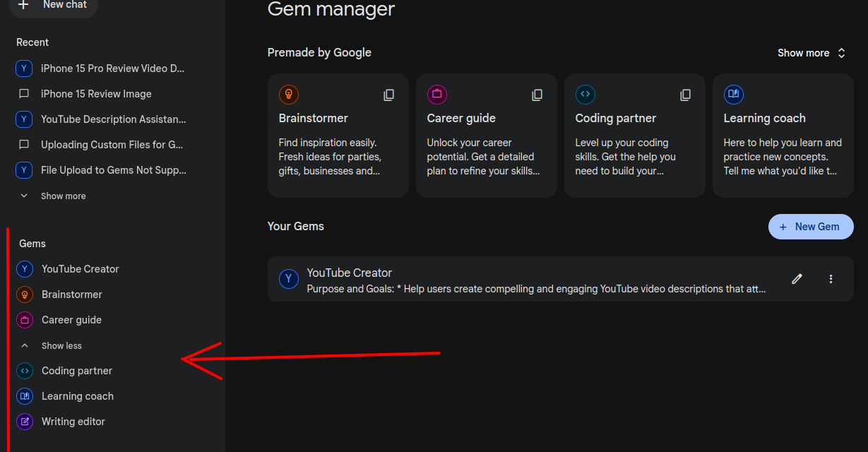Viewport: 868px width, 452px height.
Task: Copy the Coding partner premade gem
Action: tap(686, 95)
